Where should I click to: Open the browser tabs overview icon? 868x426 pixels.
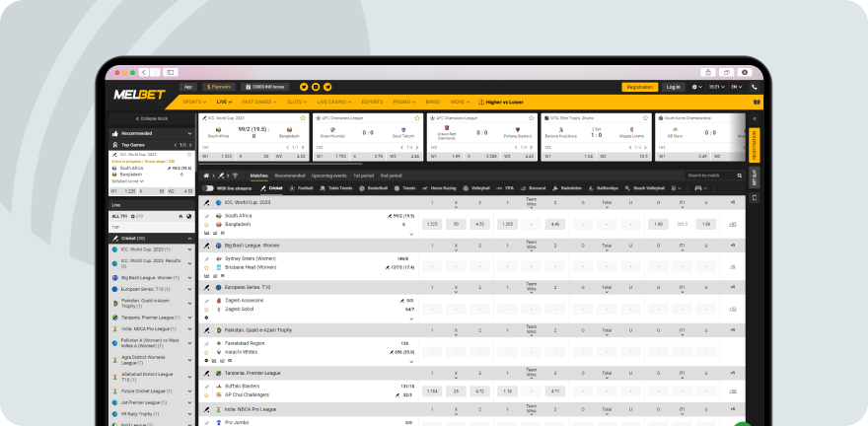pyautogui.click(x=726, y=72)
